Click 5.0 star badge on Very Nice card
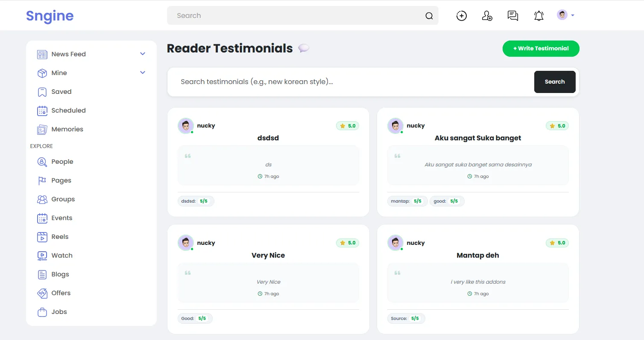The width and height of the screenshot is (644, 340). point(348,243)
